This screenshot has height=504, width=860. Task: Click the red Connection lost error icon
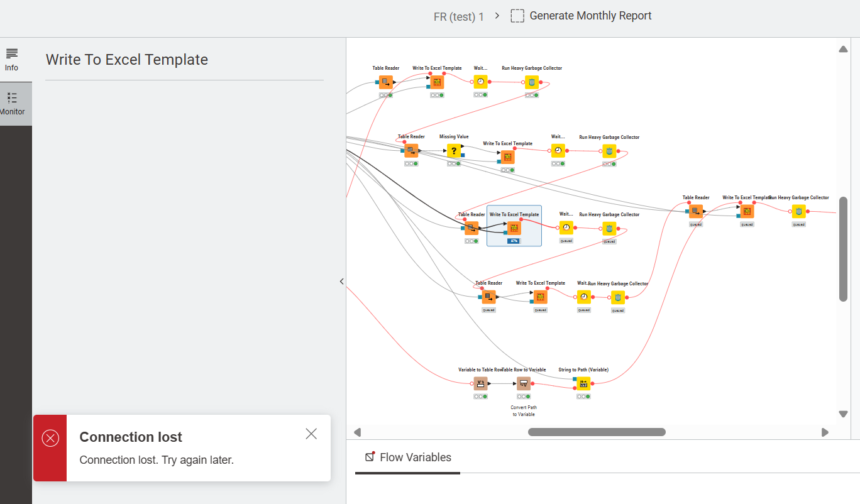(x=50, y=438)
